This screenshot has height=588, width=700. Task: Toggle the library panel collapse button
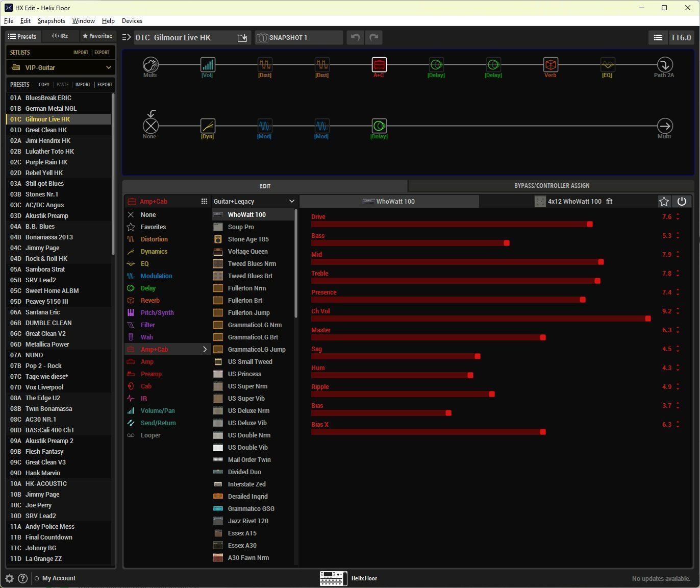[x=127, y=37]
